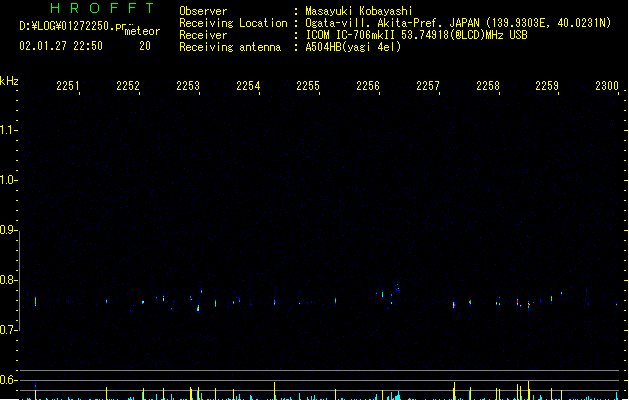Click the 0.7 kHz axis label
Screen dimensions: 629x400
(7, 330)
